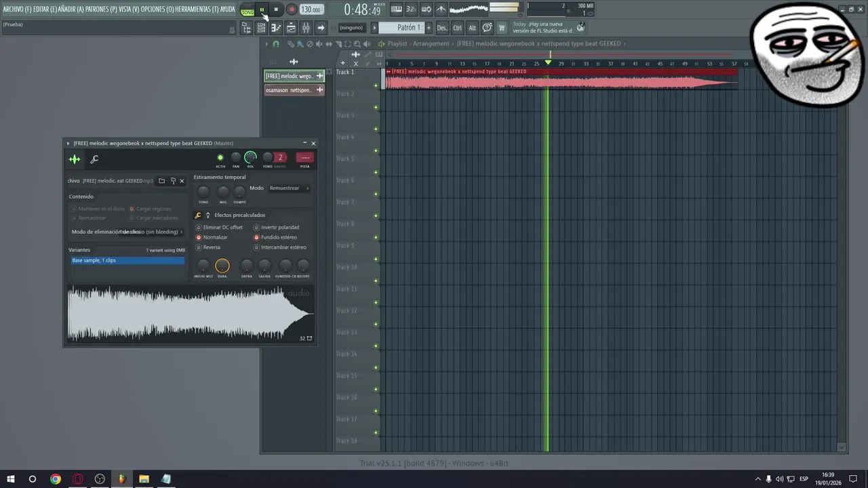The image size is (868, 488).
Task: Toggle the countdown before recording icon
Action: coord(411,9)
